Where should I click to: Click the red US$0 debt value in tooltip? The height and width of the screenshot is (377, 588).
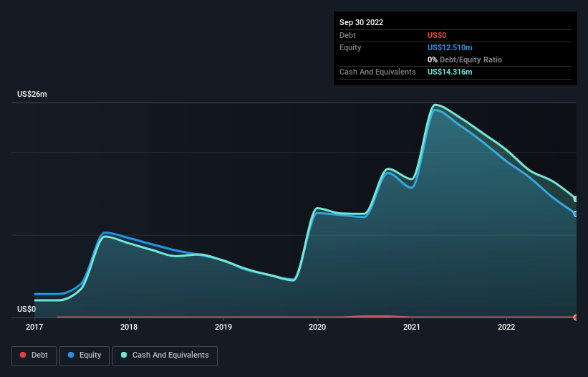point(437,35)
